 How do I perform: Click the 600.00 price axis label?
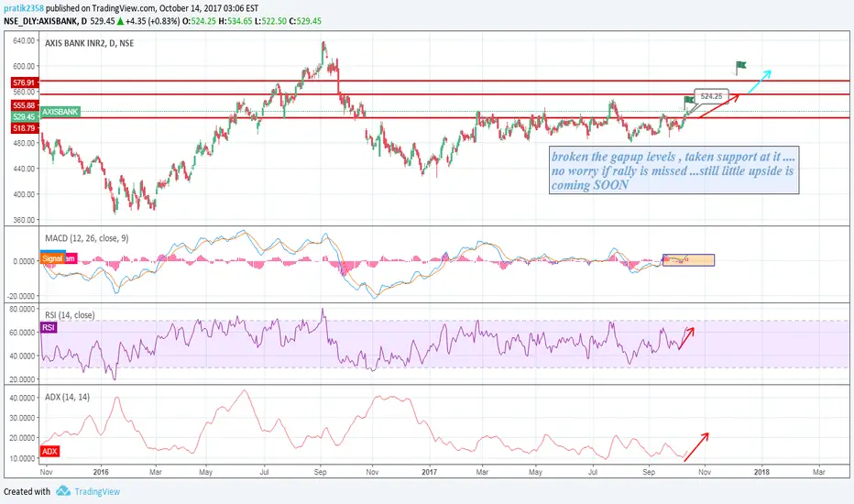(x=24, y=66)
